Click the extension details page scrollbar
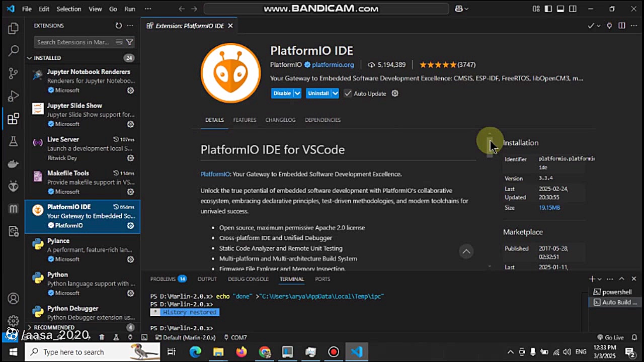The width and height of the screenshot is (644, 362). click(490, 146)
